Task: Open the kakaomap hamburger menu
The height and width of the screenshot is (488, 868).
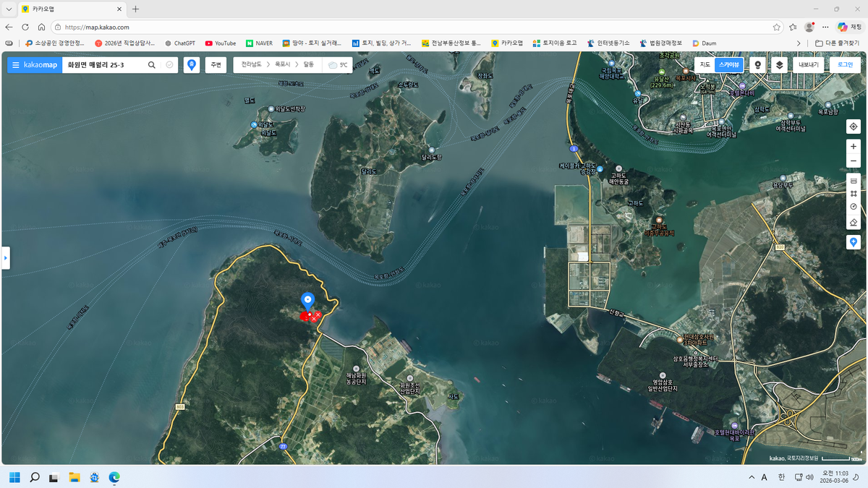Action: tap(16, 65)
